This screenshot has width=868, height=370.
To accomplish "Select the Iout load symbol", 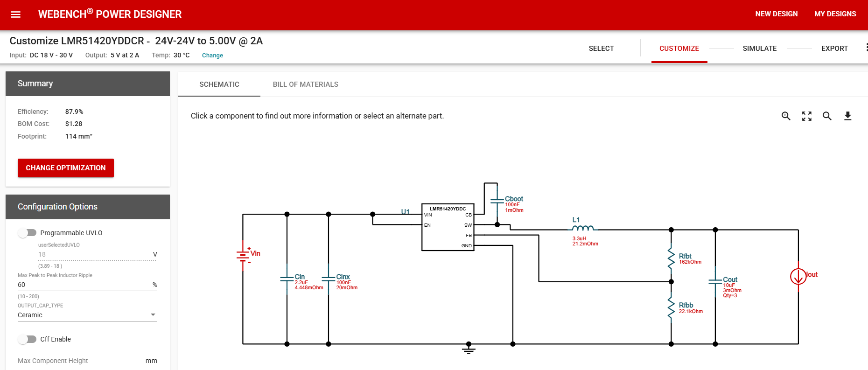I will (x=798, y=276).
